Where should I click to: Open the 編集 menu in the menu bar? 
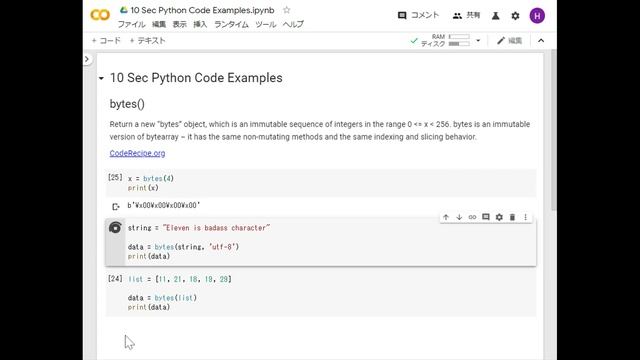pyautogui.click(x=159, y=24)
